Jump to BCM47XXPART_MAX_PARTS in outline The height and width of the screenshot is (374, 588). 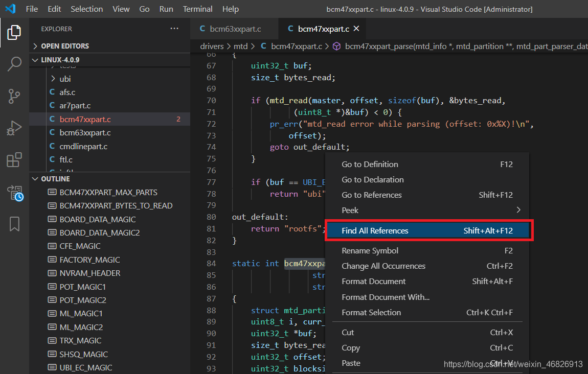[108, 192]
